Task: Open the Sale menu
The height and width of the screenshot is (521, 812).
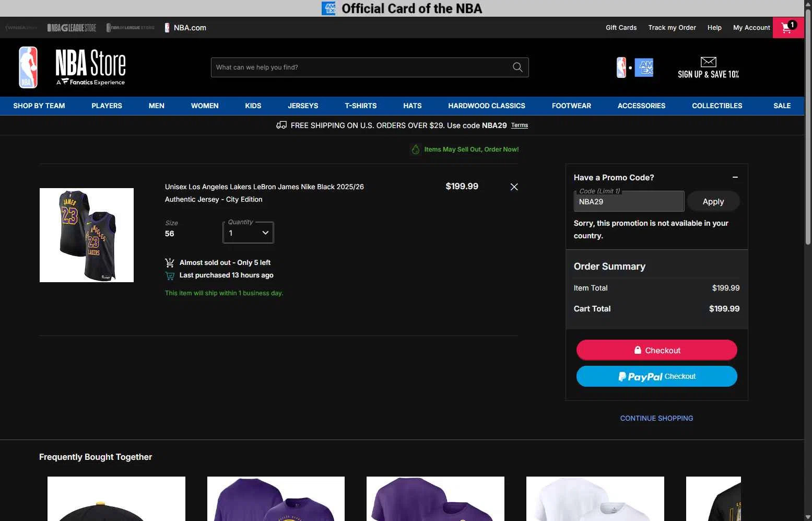Action: pyautogui.click(x=782, y=106)
